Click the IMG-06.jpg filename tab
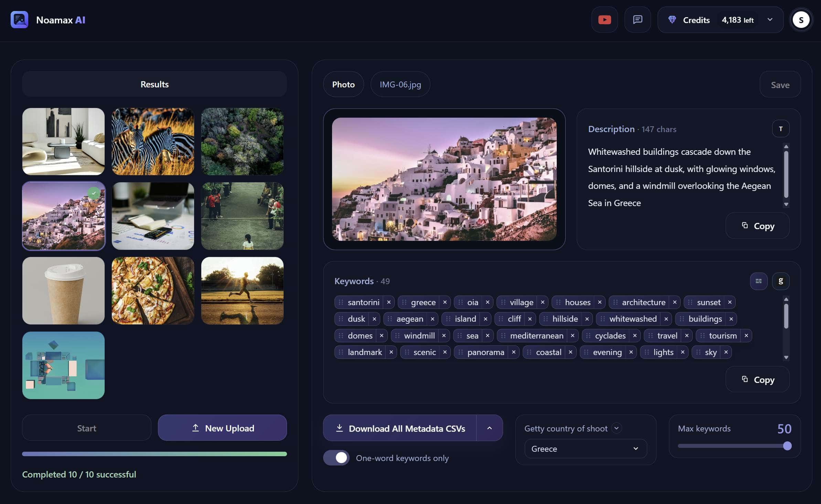 click(400, 84)
